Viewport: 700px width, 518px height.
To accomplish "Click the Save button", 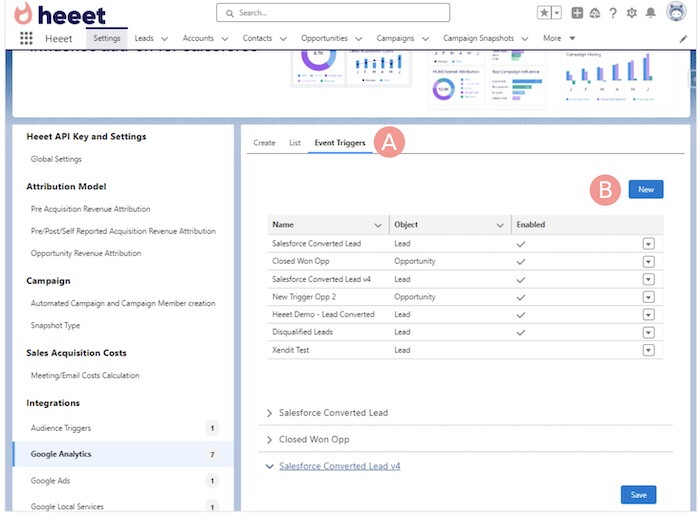I will [638, 495].
